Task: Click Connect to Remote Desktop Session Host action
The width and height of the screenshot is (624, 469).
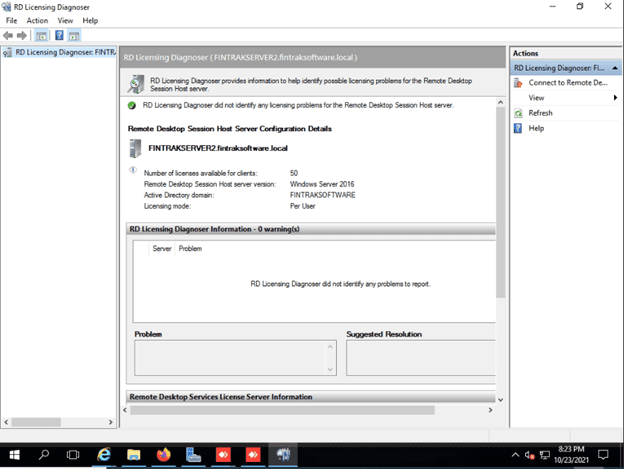Action: (x=567, y=83)
